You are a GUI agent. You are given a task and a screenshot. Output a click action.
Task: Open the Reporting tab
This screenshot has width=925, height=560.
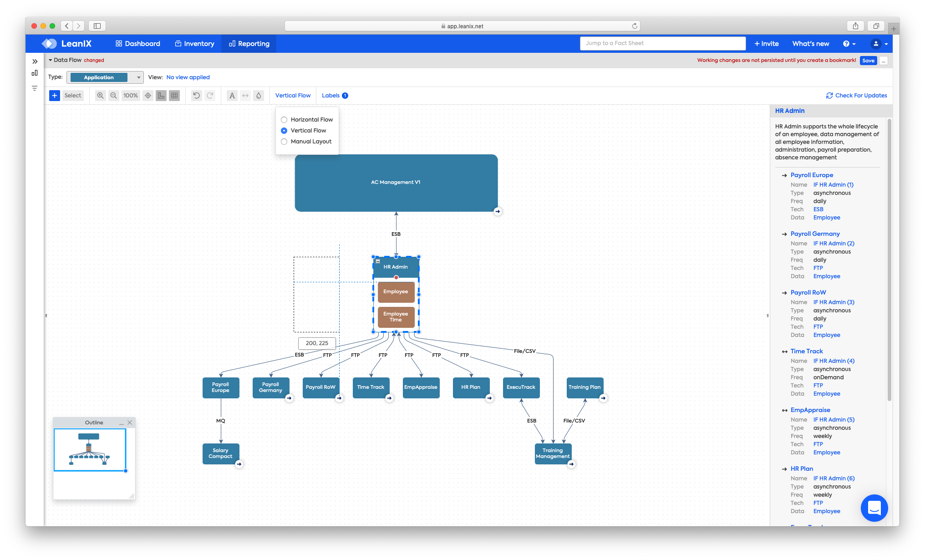(x=249, y=44)
